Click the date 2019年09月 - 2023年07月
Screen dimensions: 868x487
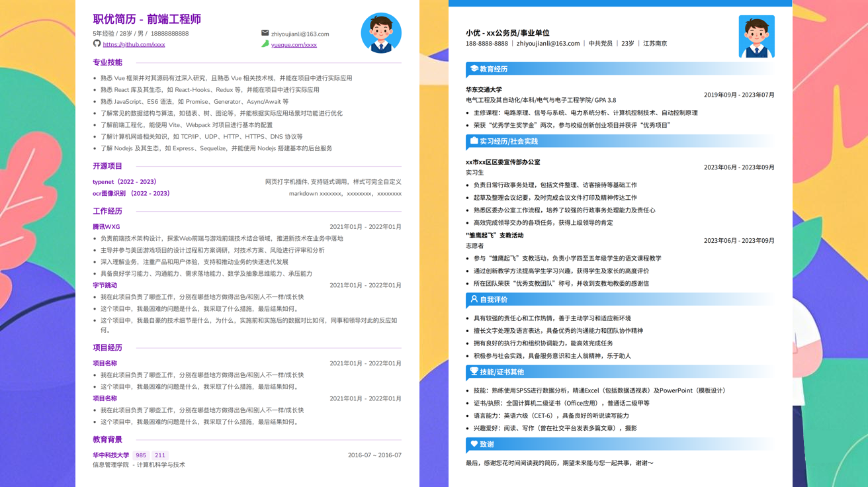pos(739,95)
